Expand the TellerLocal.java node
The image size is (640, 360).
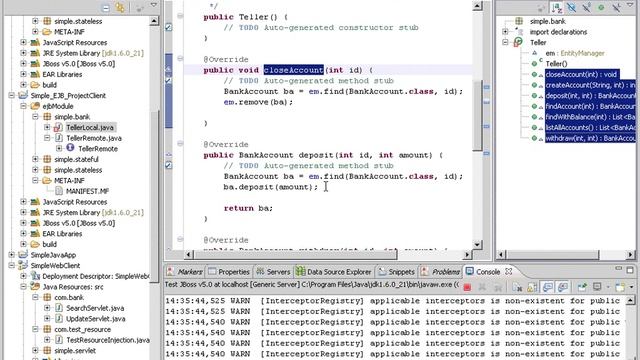pos(47,127)
